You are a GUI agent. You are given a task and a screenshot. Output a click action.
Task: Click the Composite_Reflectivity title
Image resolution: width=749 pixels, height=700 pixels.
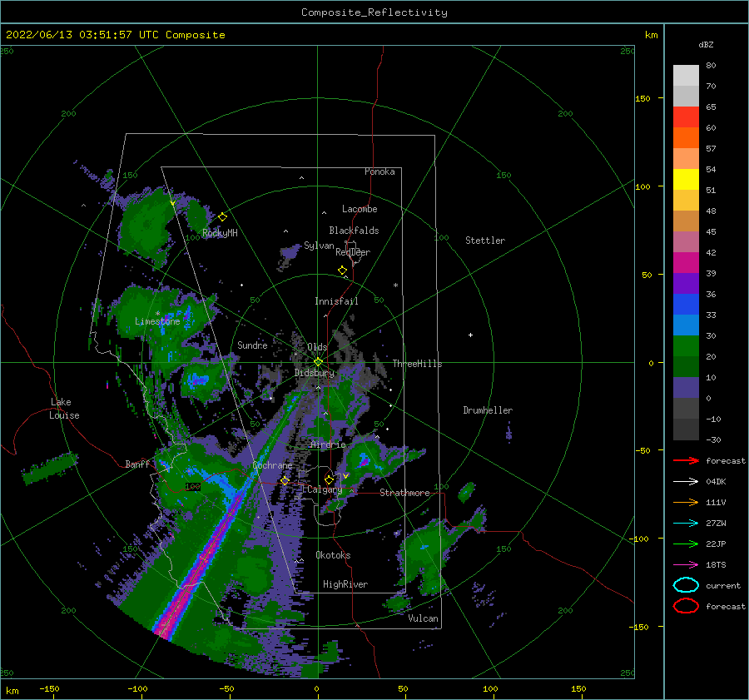(x=374, y=12)
